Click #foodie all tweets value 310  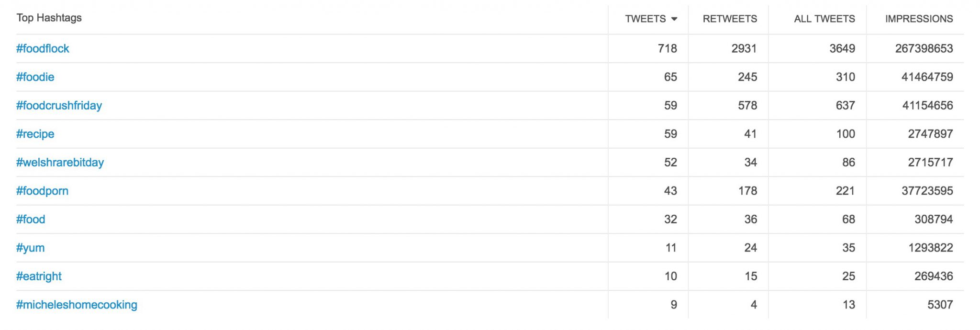[x=845, y=77]
